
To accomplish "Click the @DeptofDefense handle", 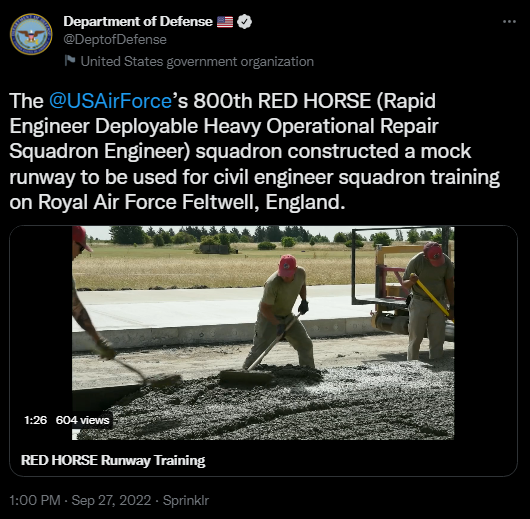I will 115,40.
